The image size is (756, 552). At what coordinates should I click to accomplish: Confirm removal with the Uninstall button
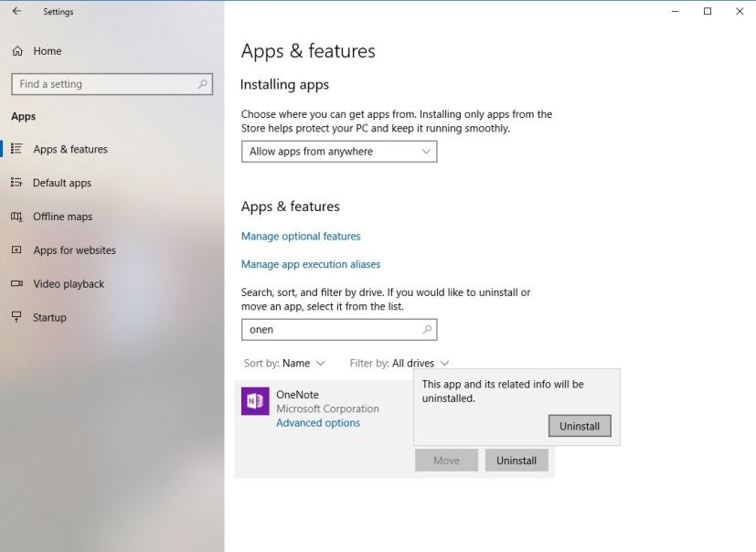(579, 425)
